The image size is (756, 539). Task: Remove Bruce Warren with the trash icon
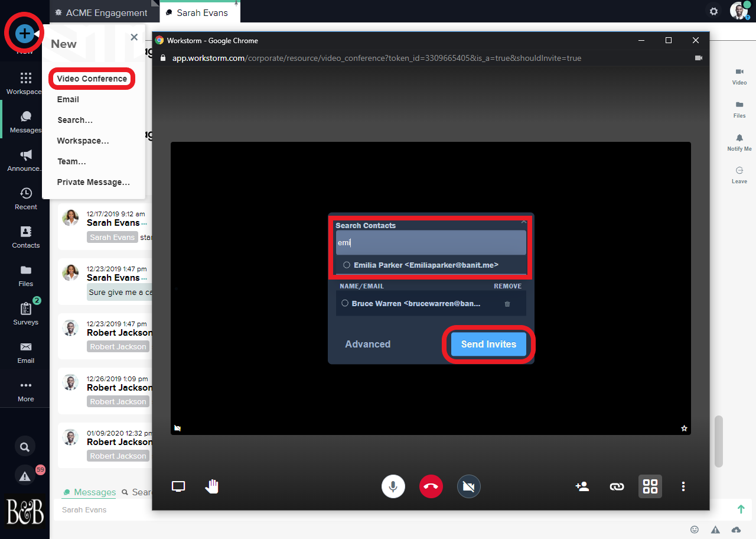coord(507,304)
